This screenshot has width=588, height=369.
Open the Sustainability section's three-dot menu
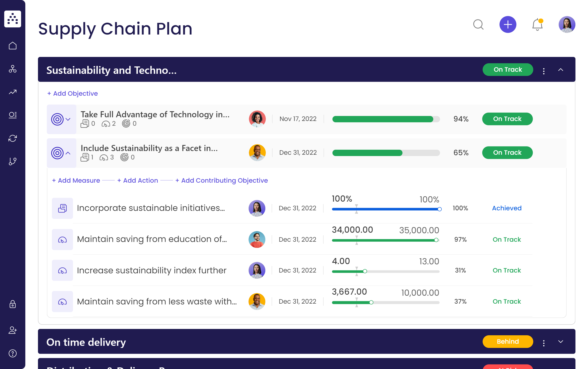pyautogui.click(x=544, y=70)
